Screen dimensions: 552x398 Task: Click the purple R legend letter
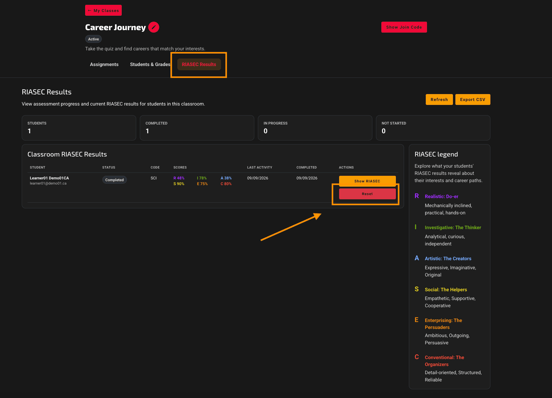(416, 196)
